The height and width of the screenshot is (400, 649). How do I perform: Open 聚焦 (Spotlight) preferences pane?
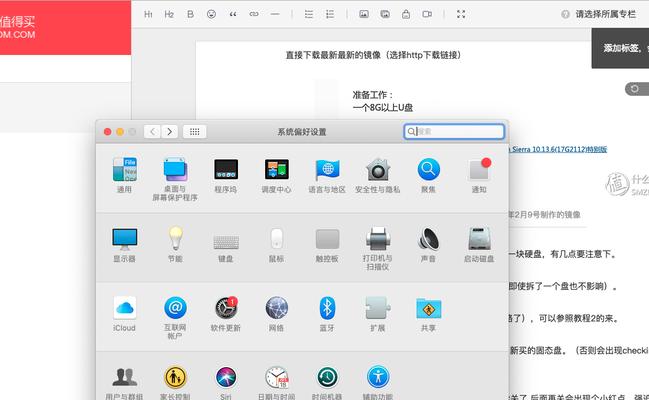pos(428,175)
